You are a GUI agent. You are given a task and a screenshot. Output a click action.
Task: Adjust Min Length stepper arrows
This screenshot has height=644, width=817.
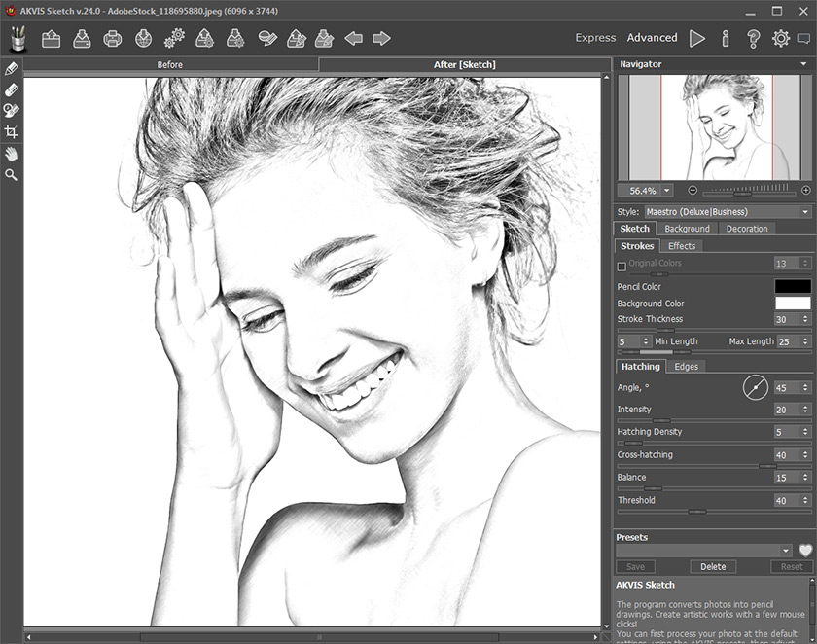[x=646, y=341]
